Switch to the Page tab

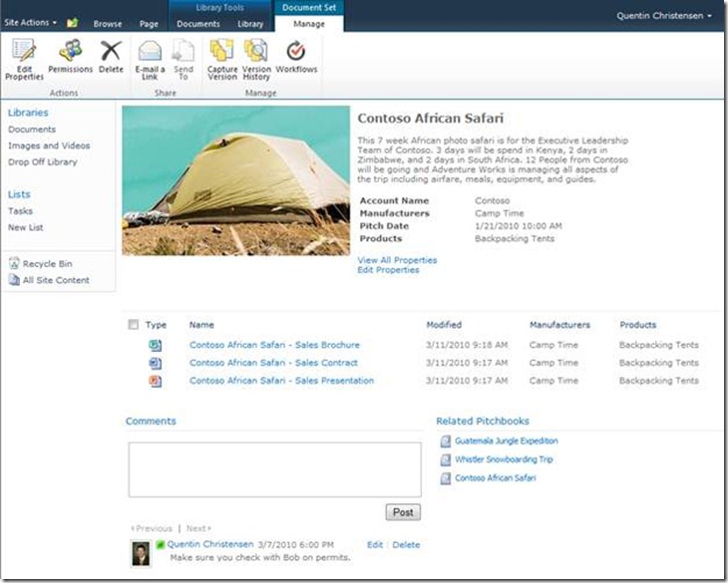tap(149, 24)
